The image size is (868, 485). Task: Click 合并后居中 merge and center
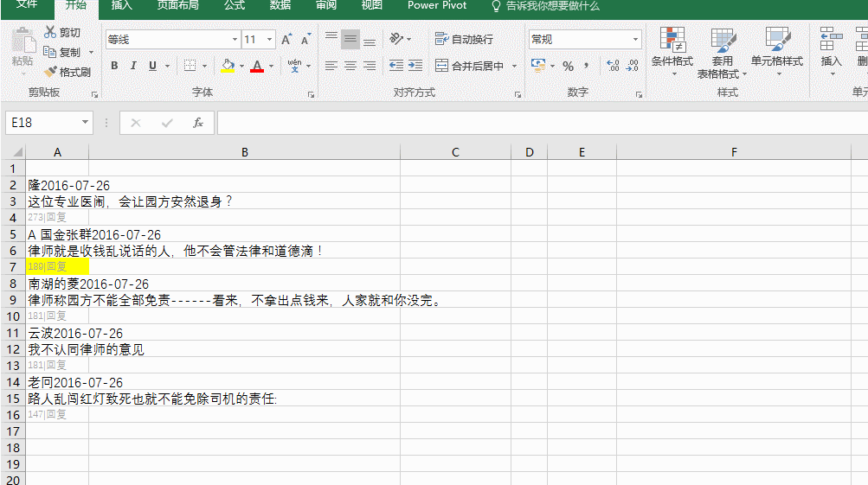[469, 66]
